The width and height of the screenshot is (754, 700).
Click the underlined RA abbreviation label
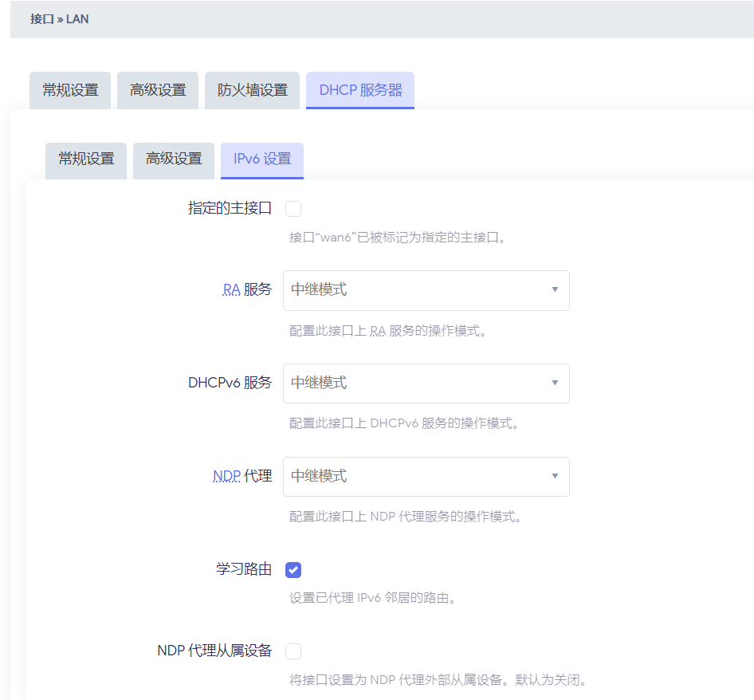click(x=231, y=289)
